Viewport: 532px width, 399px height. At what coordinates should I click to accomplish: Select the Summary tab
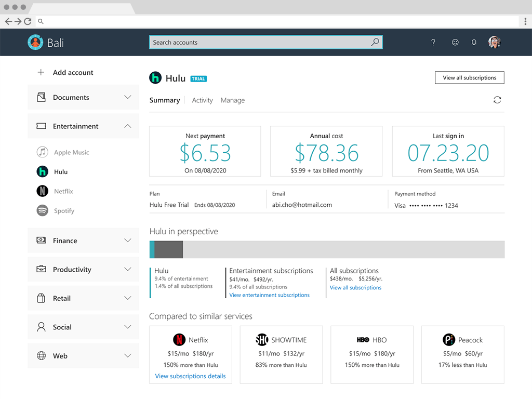165,100
